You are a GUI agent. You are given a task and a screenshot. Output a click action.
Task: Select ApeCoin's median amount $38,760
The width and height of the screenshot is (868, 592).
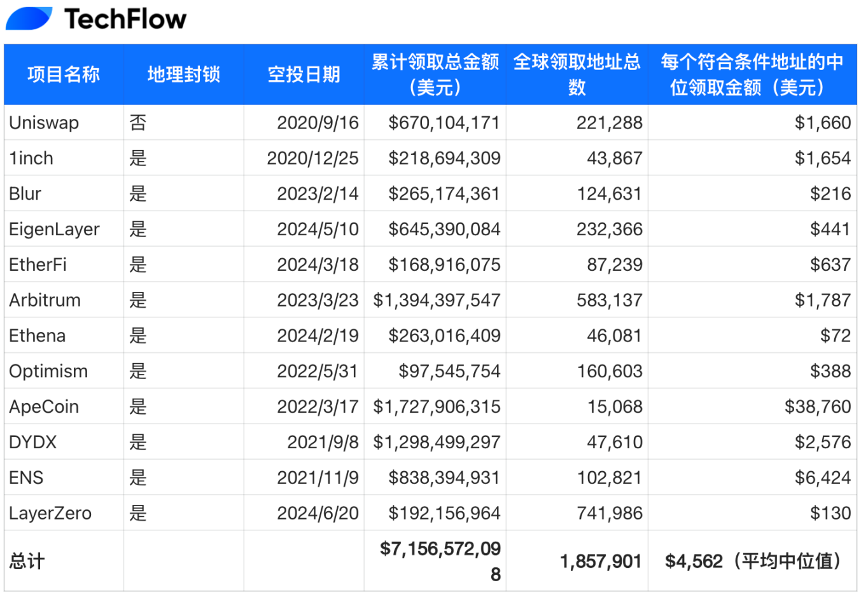tap(818, 406)
